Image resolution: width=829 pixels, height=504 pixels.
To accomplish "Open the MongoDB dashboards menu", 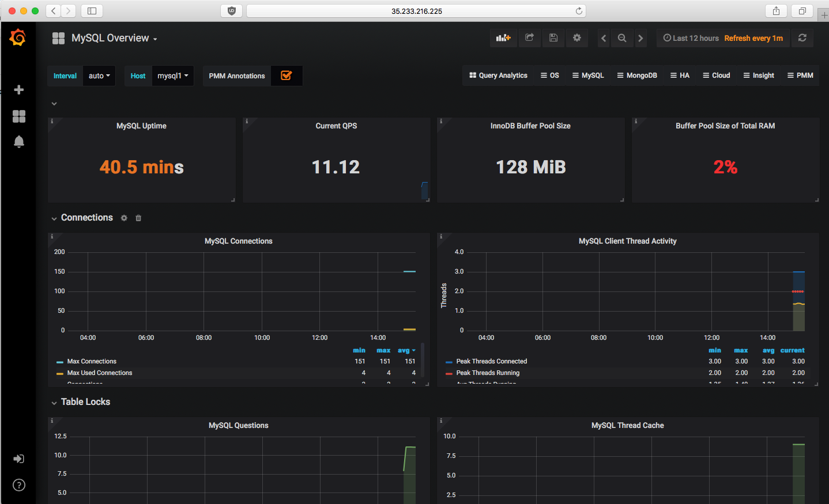I will [637, 75].
